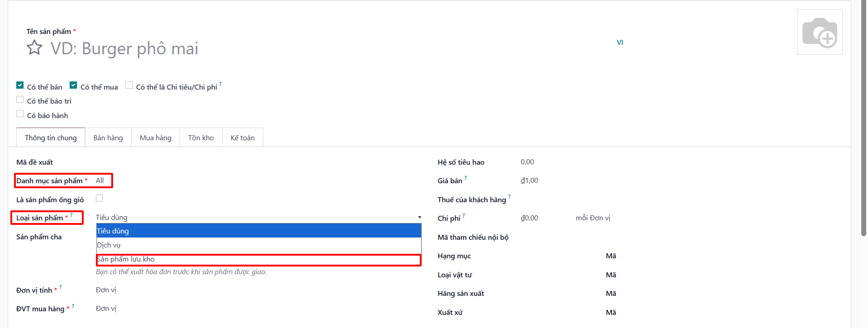Click help mark next to Thuế của khách hàng
This screenshot has height=328, width=868.
click(509, 196)
